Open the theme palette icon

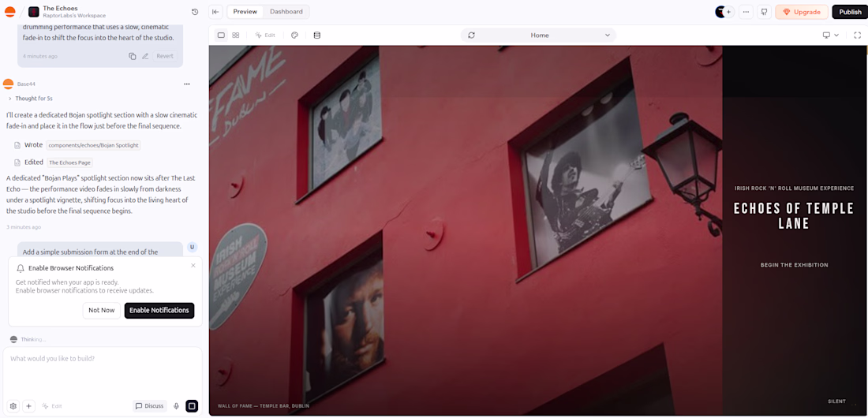[x=294, y=35]
